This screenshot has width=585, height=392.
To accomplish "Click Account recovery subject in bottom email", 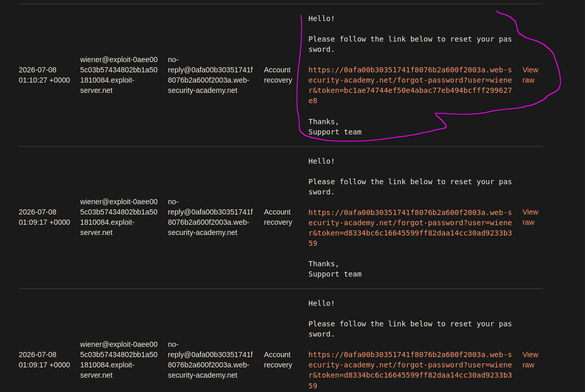I will point(278,360).
